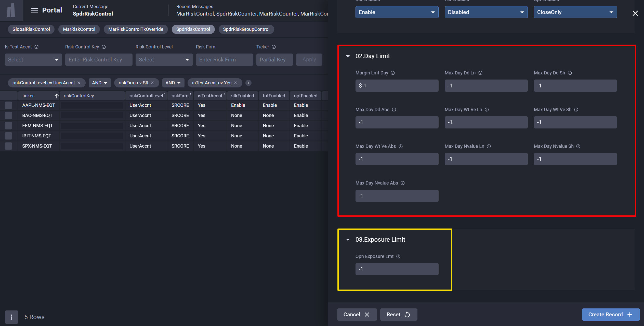Check the AAPL-NMS-EQT row checkbox
Image resolution: width=644 pixels, height=326 pixels.
point(8,105)
